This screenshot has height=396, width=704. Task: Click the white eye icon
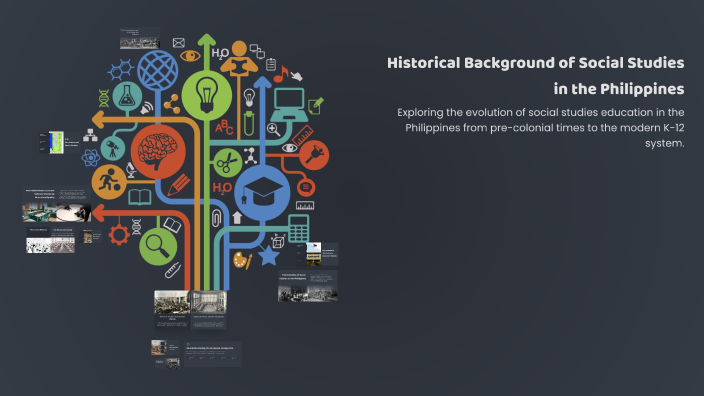pyautogui.click(x=290, y=148)
